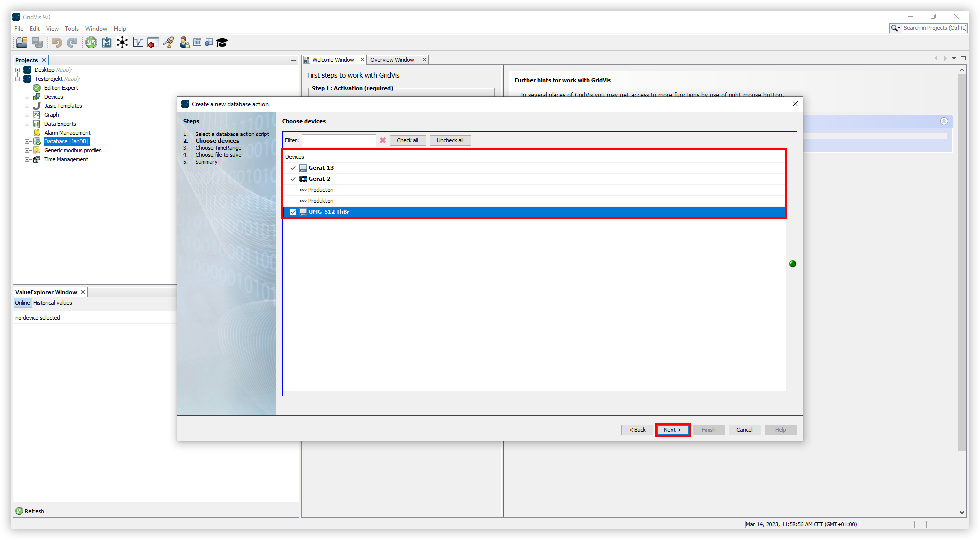Open the graph curve toolbar icon
The image size is (980, 540).
click(138, 42)
